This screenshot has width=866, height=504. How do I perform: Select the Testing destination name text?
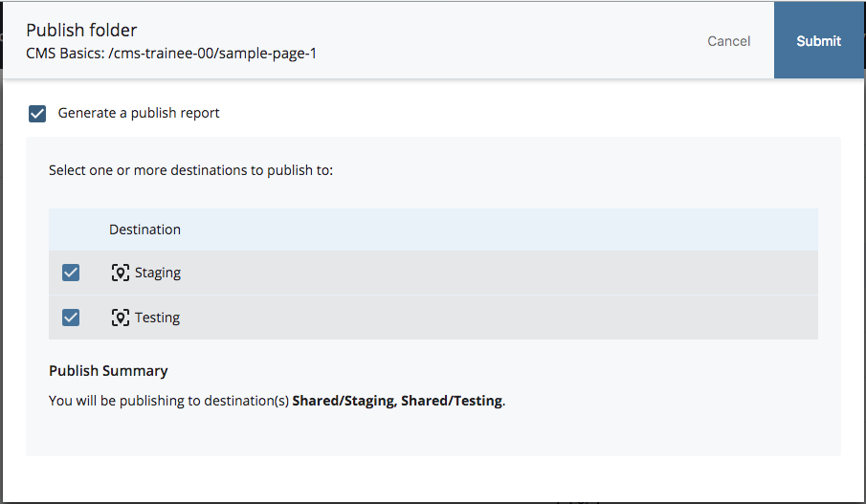click(157, 318)
